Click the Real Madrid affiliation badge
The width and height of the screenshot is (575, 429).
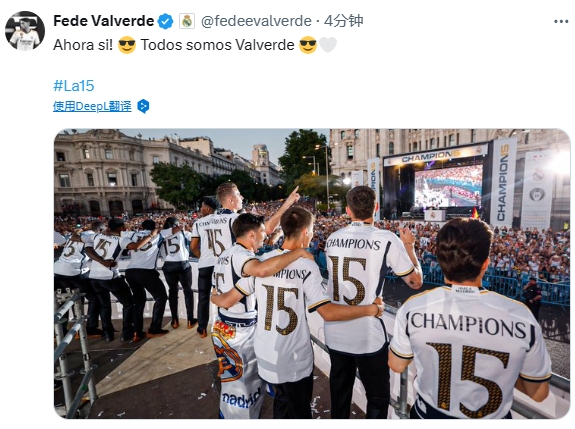click(187, 21)
